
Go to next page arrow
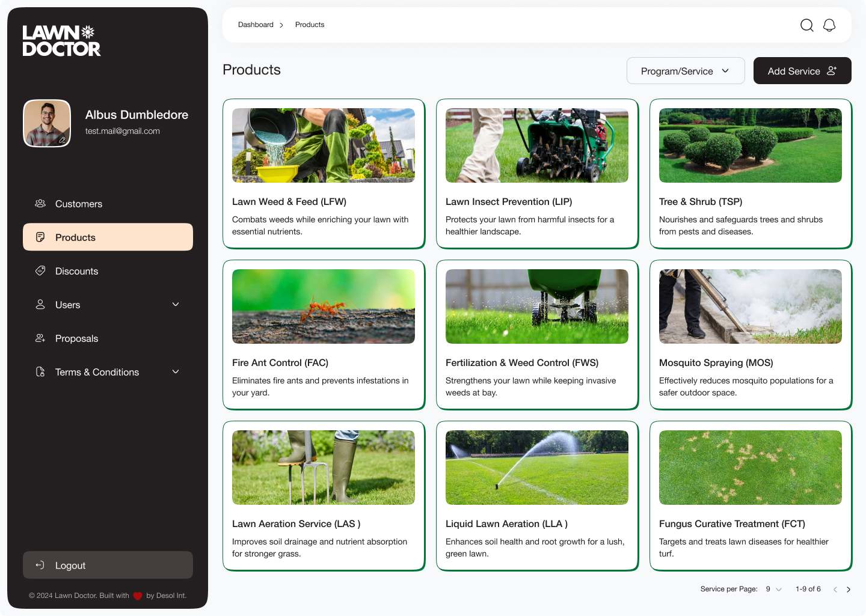pyautogui.click(x=849, y=590)
